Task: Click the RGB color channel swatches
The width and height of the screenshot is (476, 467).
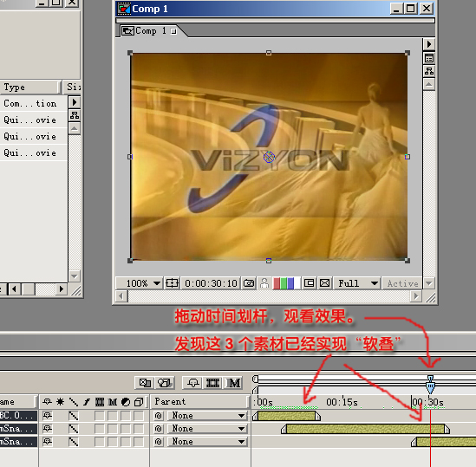Action: pyautogui.click(x=284, y=283)
